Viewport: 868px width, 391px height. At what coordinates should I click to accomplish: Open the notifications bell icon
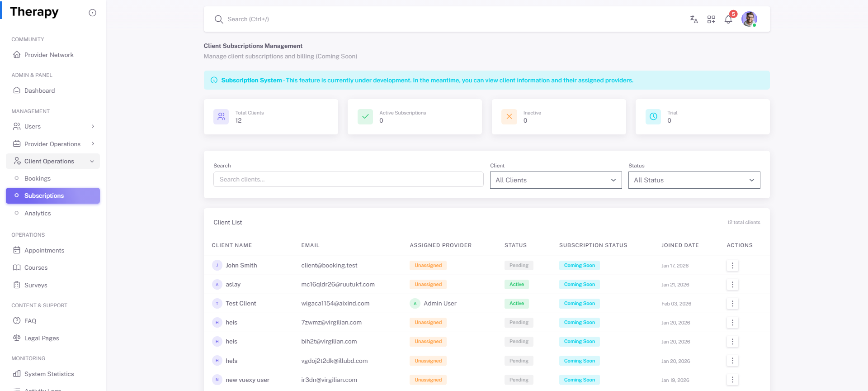[728, 19]
